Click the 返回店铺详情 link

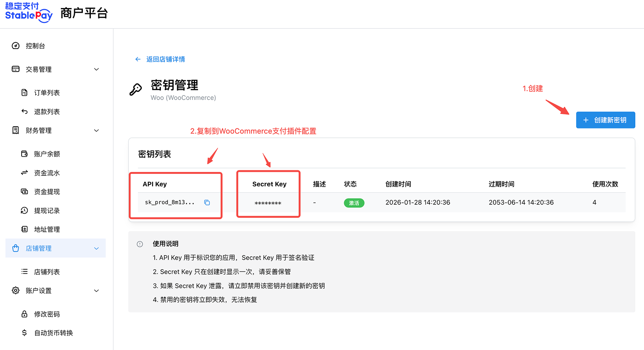point(160,59)
